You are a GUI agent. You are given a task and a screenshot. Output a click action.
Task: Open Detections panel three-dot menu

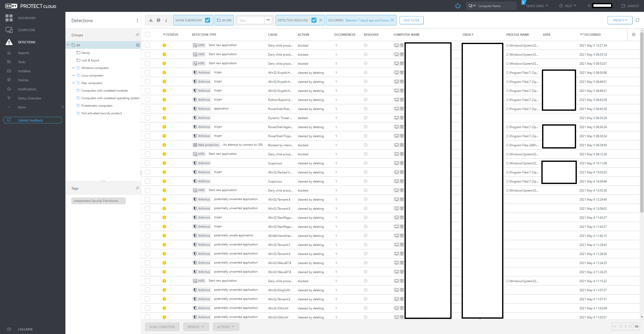coord(137,21)
